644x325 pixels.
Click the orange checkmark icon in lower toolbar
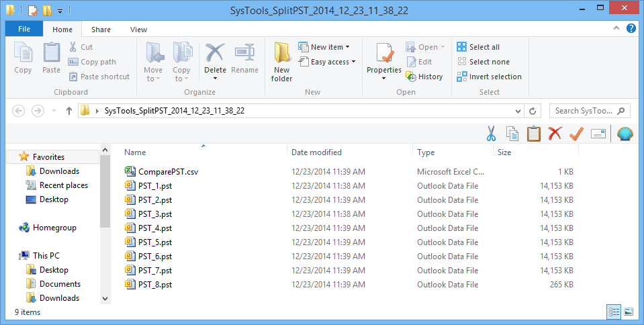576,134
